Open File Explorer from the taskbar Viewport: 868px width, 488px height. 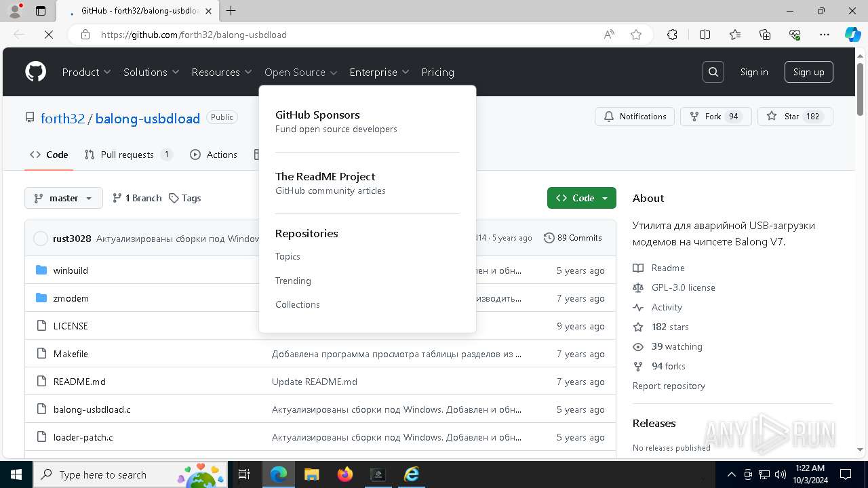pyautogui.click(x=311, y=474)
